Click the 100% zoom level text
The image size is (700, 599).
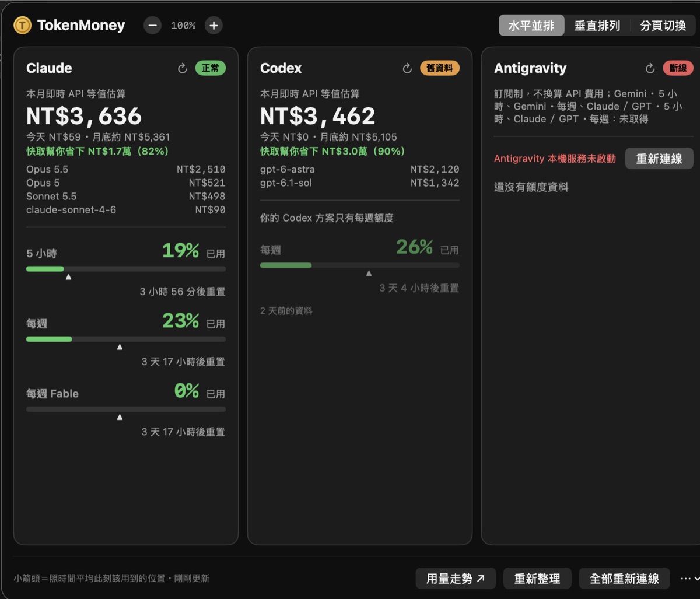pyautogui.click(x=183, y=26)
